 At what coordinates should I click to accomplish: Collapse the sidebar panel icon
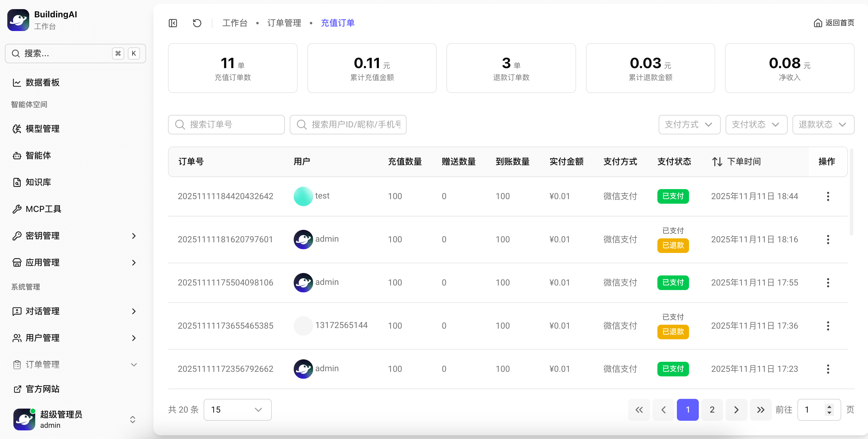[173, 23]
